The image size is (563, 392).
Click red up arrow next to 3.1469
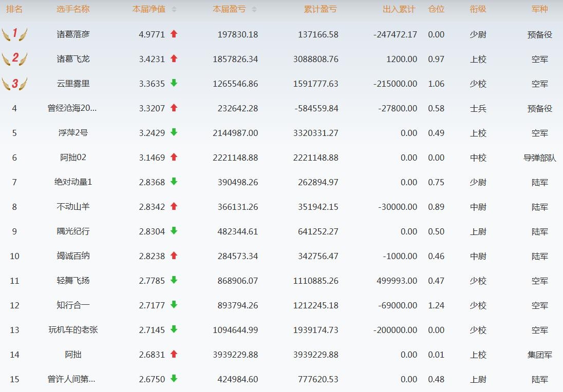click(174, 157)
